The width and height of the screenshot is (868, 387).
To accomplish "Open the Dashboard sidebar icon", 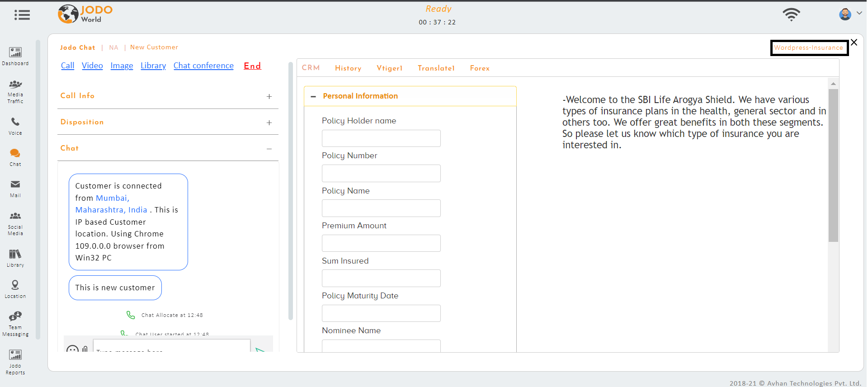I will [x=15, y=57].
